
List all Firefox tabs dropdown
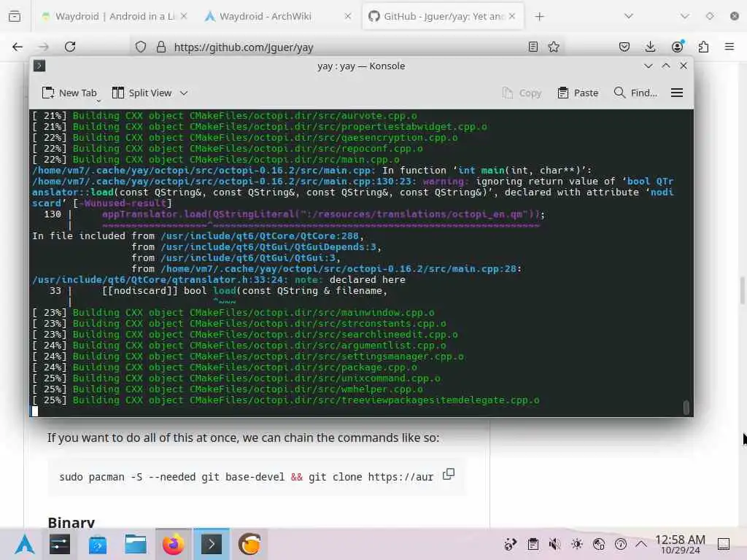coord(629,16)
